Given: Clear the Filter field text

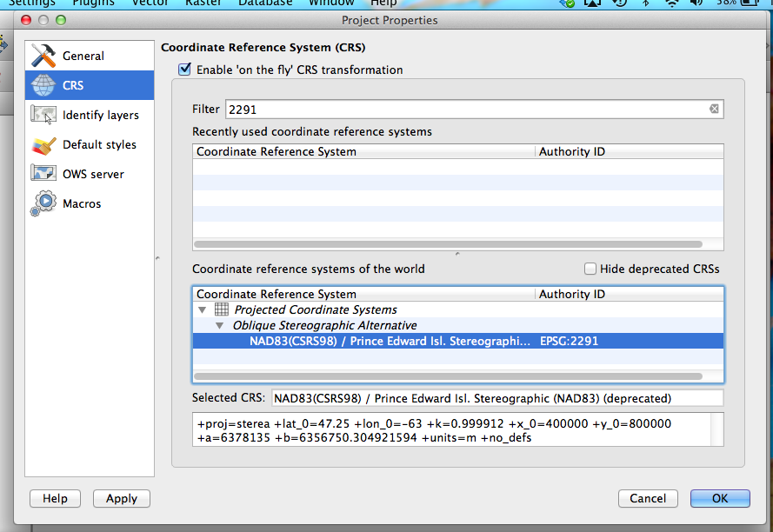Looking at the screenshot, I should [714, 110].
